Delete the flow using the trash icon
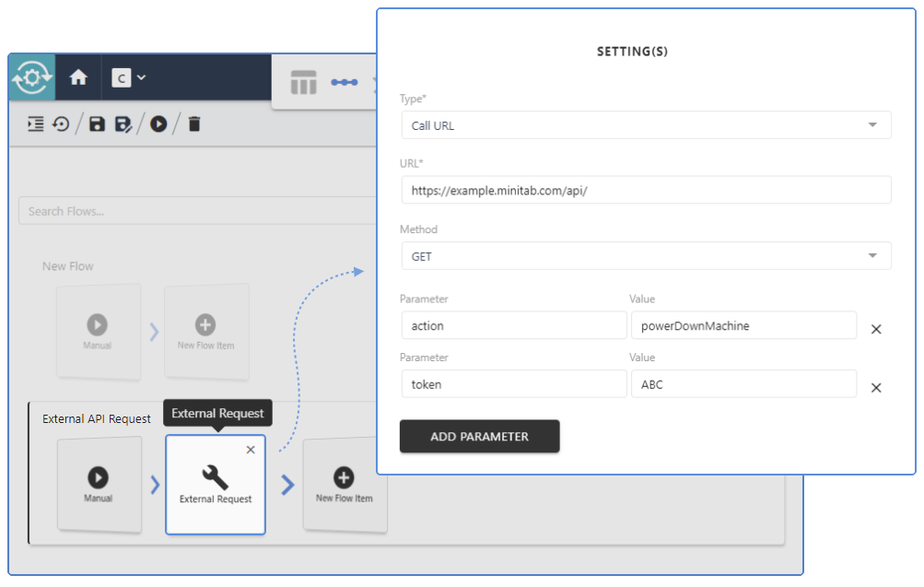924x587 pixels. click(193, 123)
